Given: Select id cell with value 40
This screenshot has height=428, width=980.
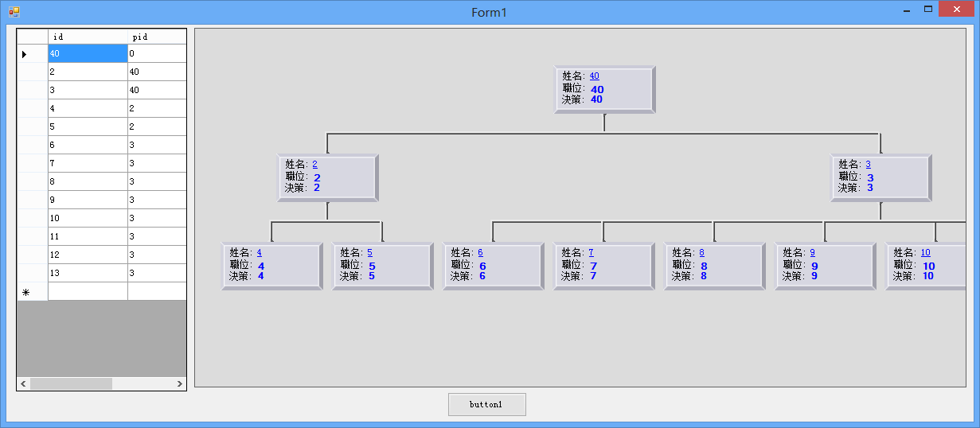Looking at the screenshot, I should [88, 53].
